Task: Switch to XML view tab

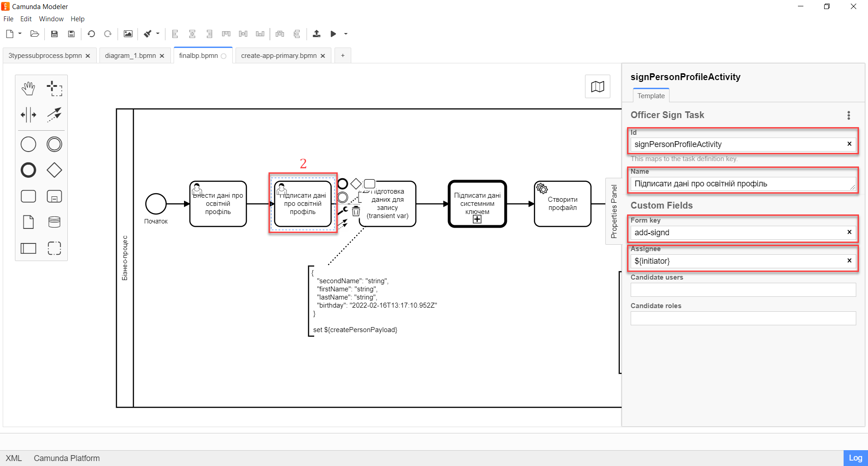Action: point(14,458)
